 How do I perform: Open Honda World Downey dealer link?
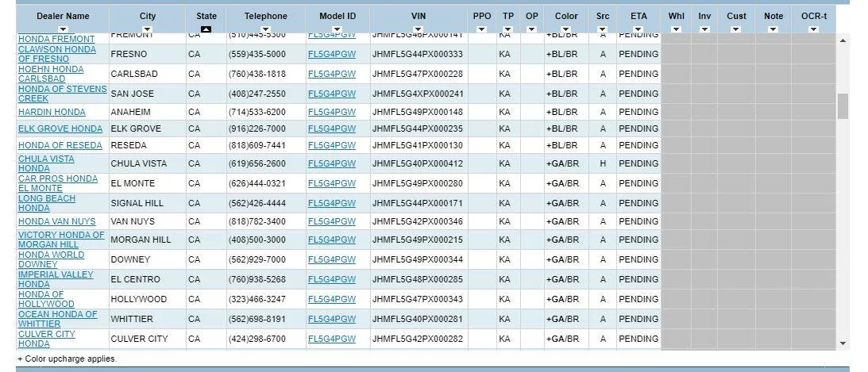(51, 260)
